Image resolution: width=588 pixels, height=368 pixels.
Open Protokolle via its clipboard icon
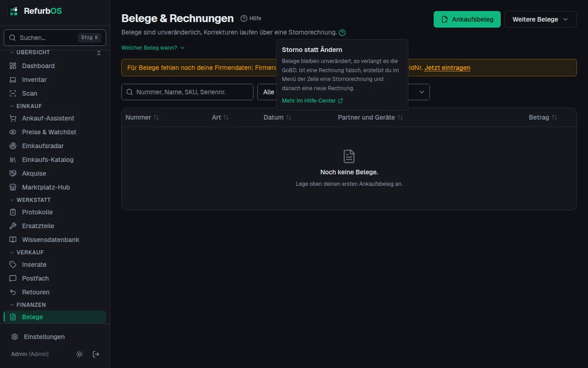click(x=13, y=212)
